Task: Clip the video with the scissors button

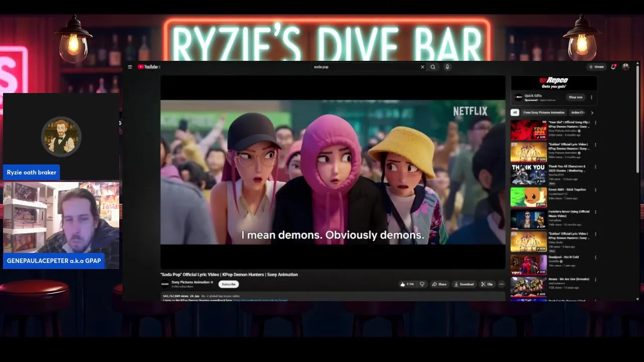Action: pyautogui.click(x=487, y=284)
